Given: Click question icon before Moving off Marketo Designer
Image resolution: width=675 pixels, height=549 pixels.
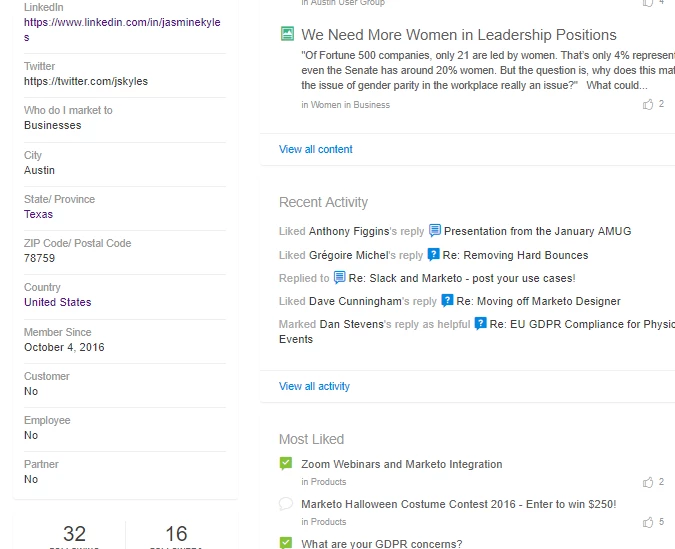Looking at the screenshot, I should point(447,300).
